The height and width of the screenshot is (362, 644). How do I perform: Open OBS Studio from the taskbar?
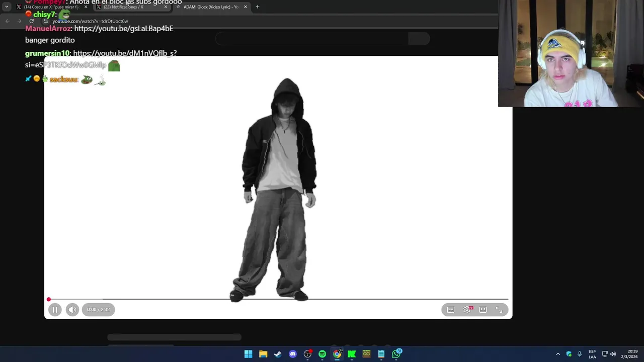coord(307,354)
